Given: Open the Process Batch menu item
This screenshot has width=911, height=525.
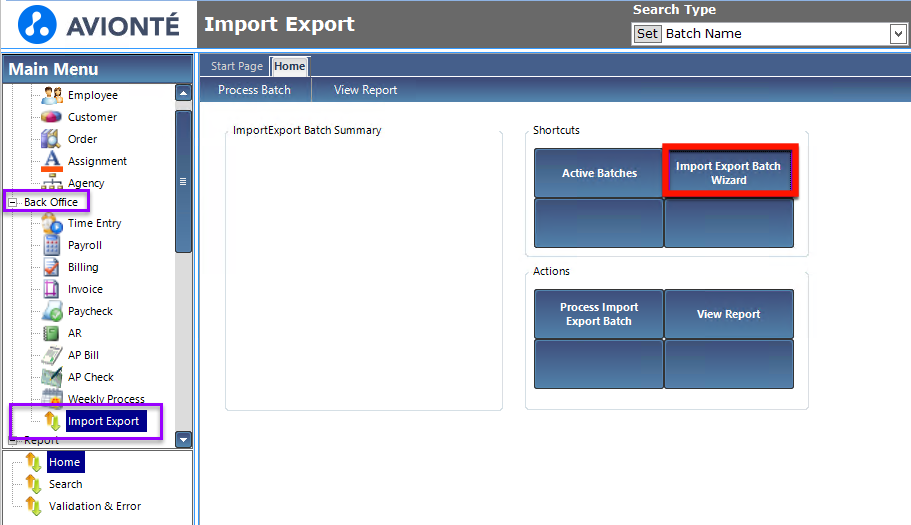Looking at the screenshot, I should (x=254, y=90).
